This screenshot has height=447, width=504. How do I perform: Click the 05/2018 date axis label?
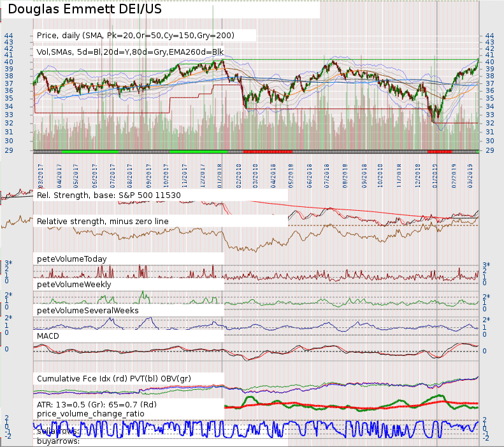[x=291, y=176]
